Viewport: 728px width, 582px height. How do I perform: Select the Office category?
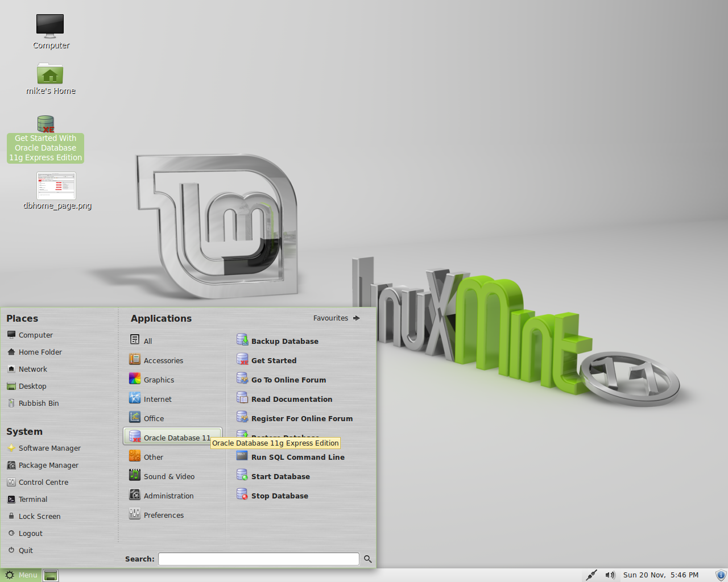147,418
